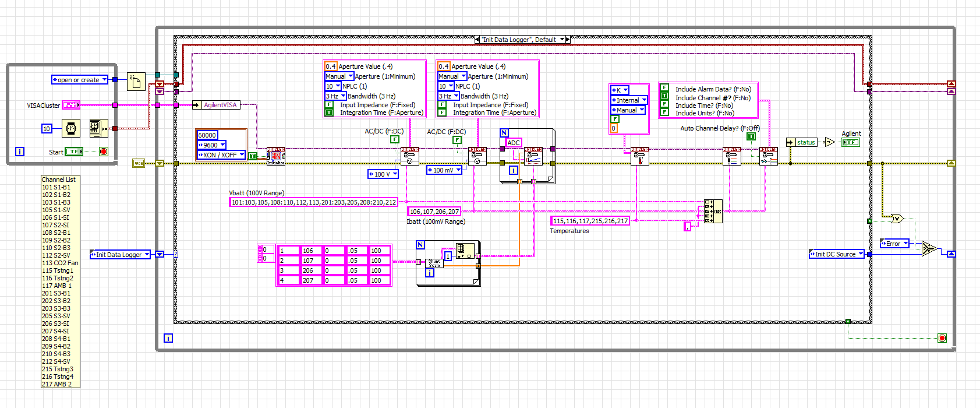Click the error cluster constant left of the frame
The width and height of the screenshot is (980, 408).
click(139, 163)
